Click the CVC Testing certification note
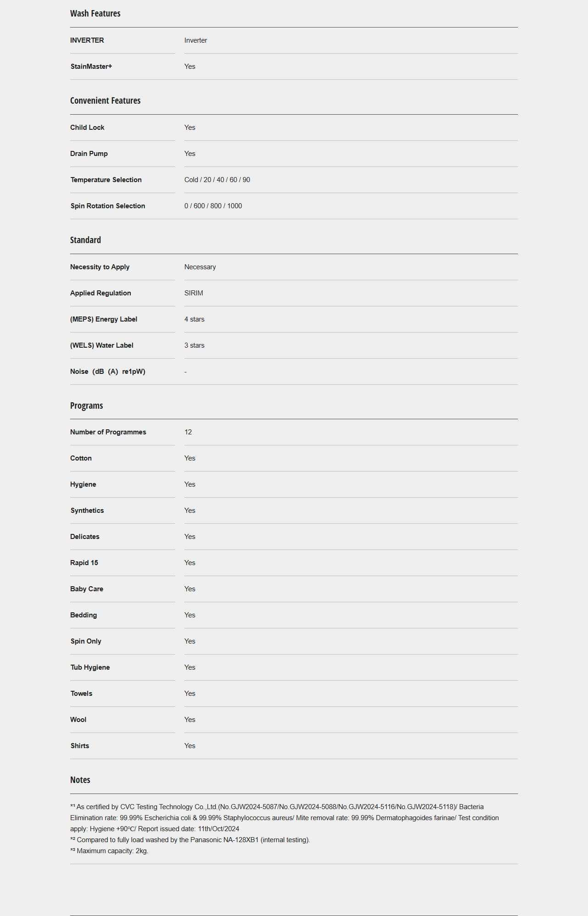Image resolution: width=588 pixels, height=916 pixels. (x=284, y=818)
